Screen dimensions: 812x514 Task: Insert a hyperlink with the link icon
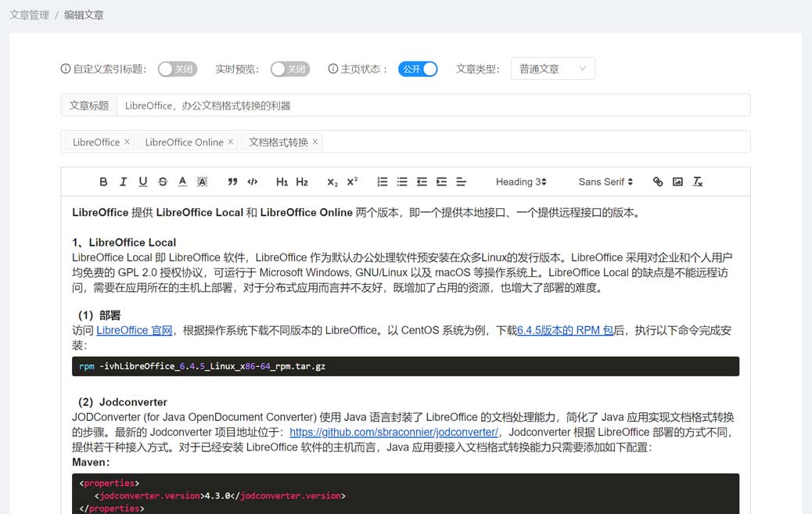tap(658, 182)
